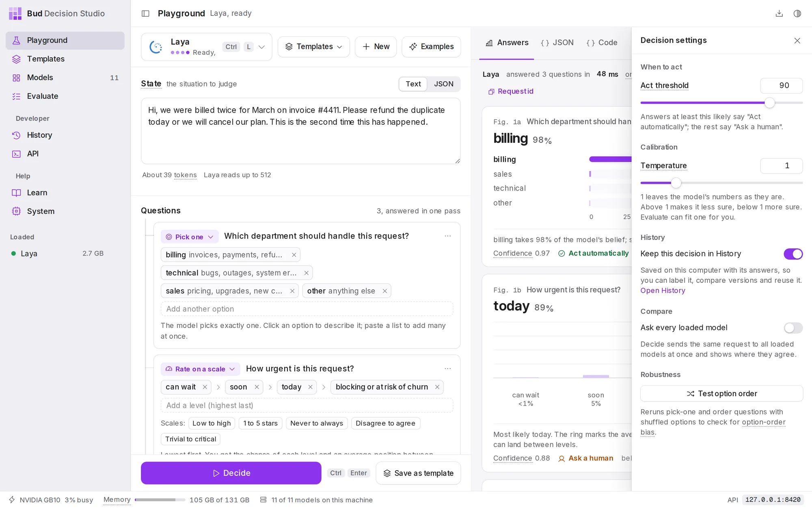This screenshot has width=812, height=508.
Task: Switch to the Code tab
Action: (x=602, y=43)
